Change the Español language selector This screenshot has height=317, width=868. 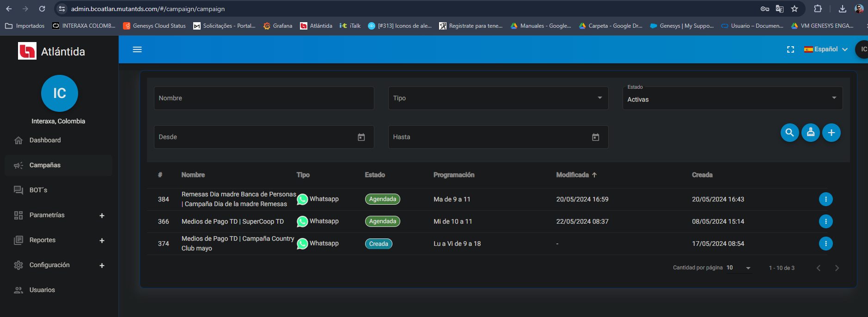coord(825,49)
